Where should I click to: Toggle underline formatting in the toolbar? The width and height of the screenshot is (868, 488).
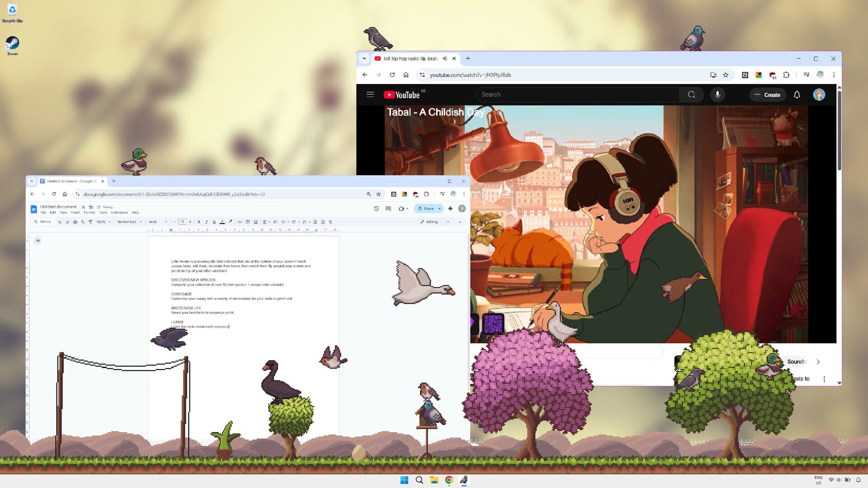coord(214,222)
